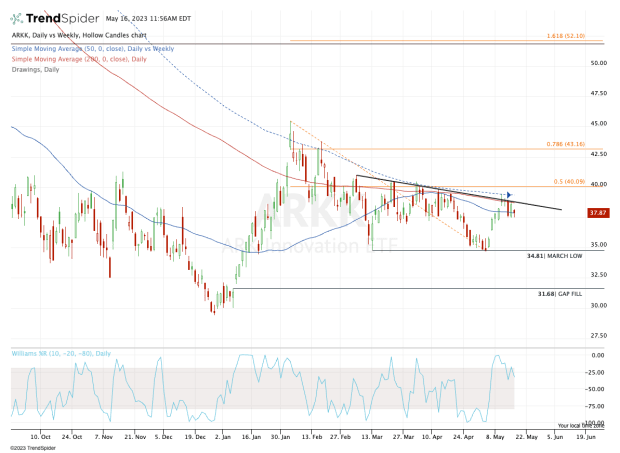Image resolution: width=620 pixels, height=453 pixels.
Task: Click the 42.50 price axis label
Action: tap(599, 154)
